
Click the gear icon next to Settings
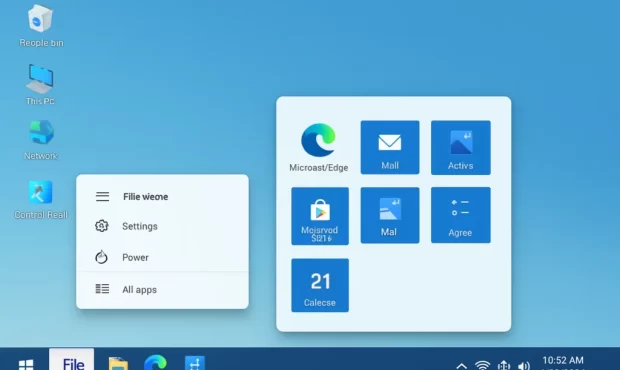coord(102,226)
